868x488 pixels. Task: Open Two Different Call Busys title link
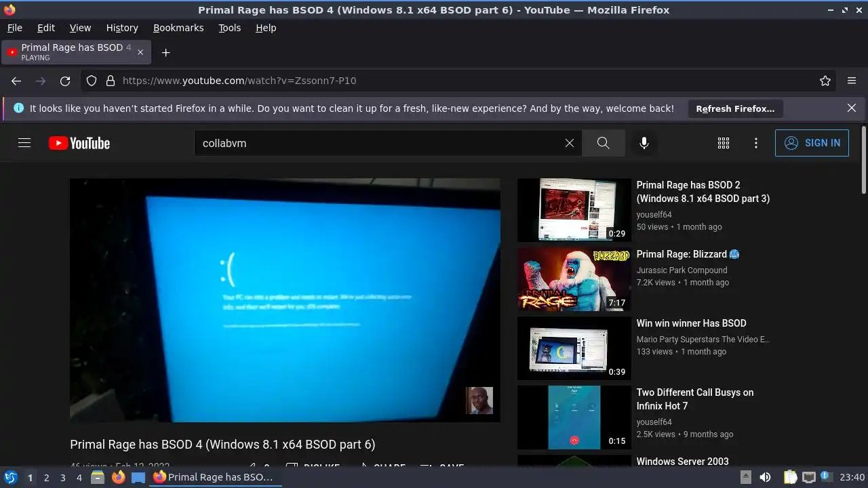(x=695, y=399)
